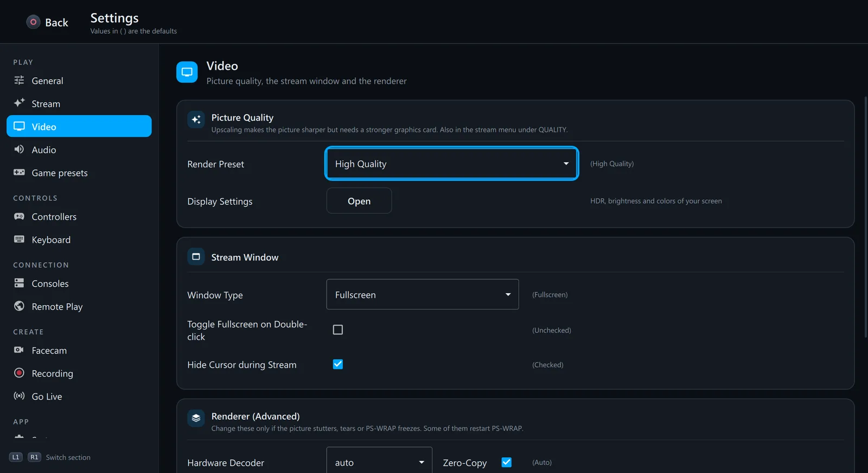This screenshot has width=868, height=473.
Task: Click the Controllers gamepad icon
Action: [x=19, y=217]
